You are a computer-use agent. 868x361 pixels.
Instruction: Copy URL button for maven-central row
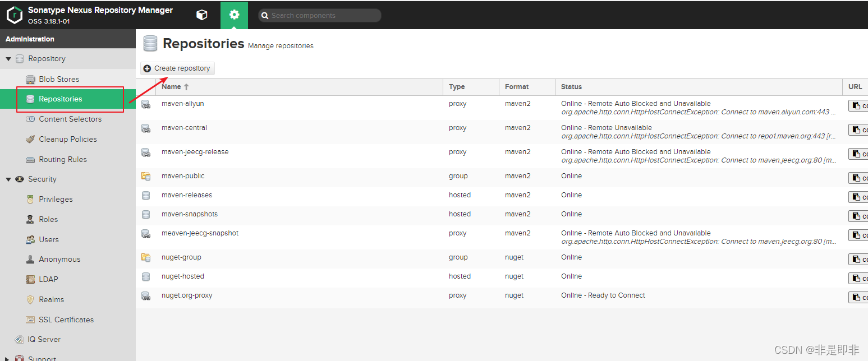(858, 130)
